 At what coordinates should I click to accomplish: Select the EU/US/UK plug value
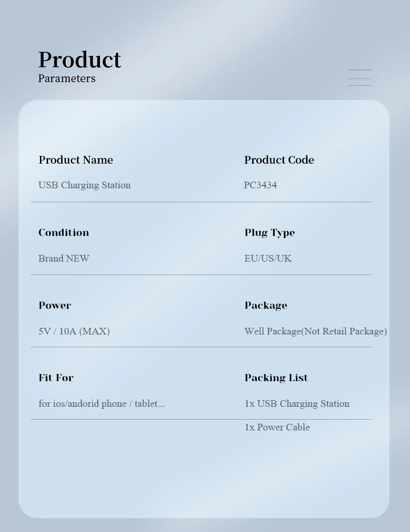coord(268,258)
